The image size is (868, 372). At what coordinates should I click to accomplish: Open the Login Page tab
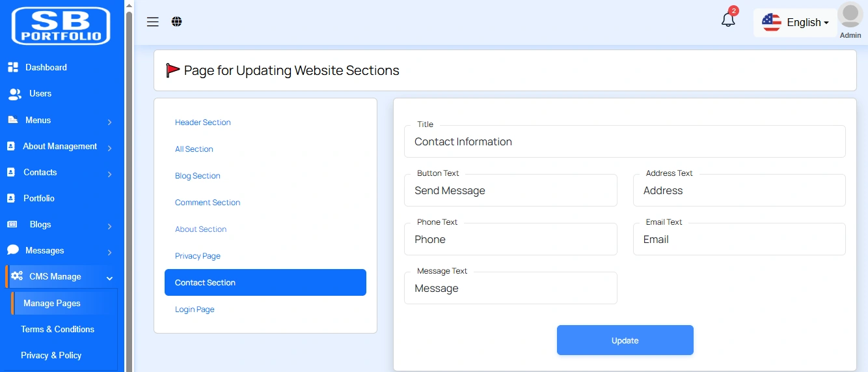point(195,309)
